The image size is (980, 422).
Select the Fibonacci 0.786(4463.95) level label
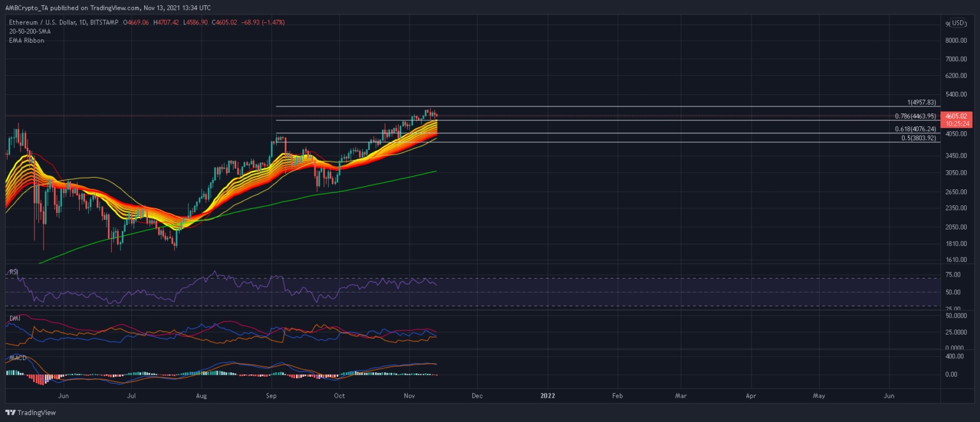(916, 117)
